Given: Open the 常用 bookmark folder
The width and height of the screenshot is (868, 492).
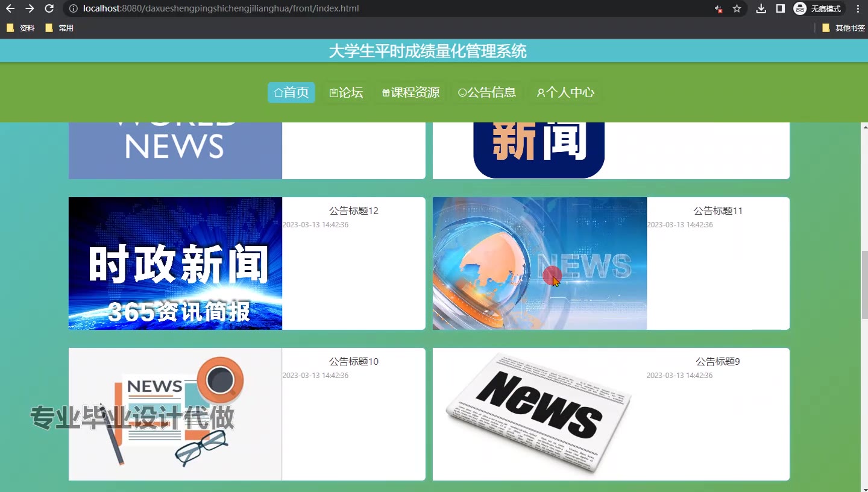Looking at the screenshot, I should point(59,28).
